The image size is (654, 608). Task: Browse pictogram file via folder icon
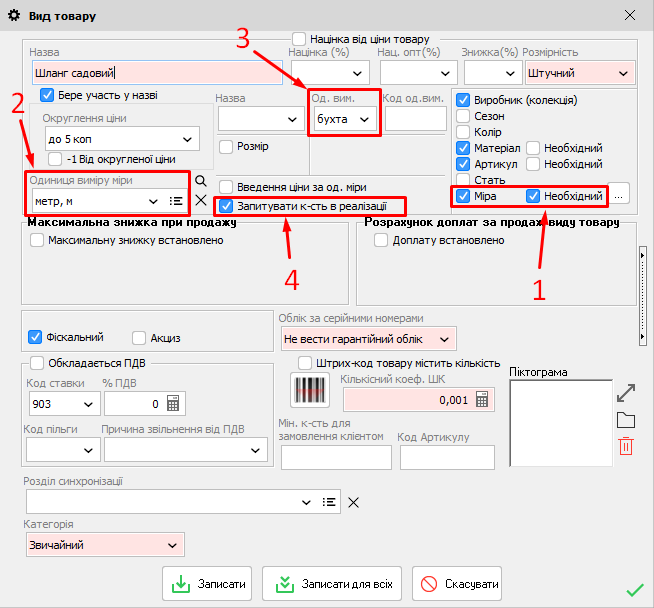tap(626, 420)
